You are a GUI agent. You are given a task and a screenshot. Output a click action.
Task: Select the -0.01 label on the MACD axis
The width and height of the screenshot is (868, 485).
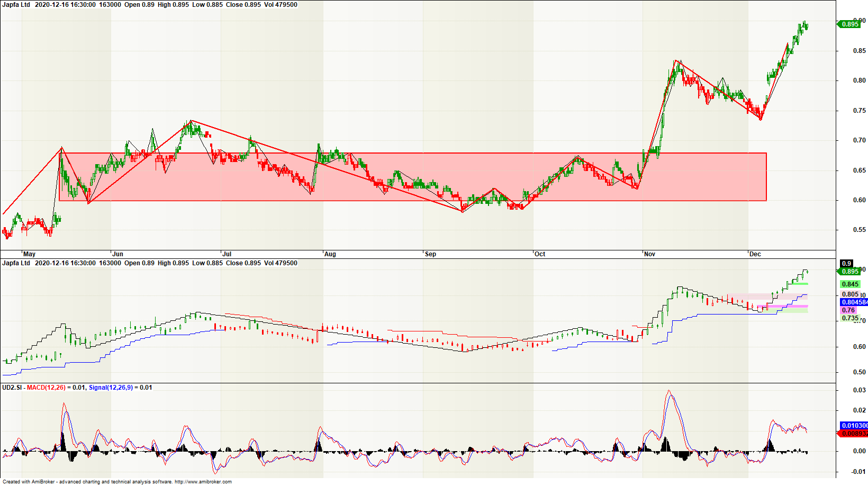tap(858, 472)
